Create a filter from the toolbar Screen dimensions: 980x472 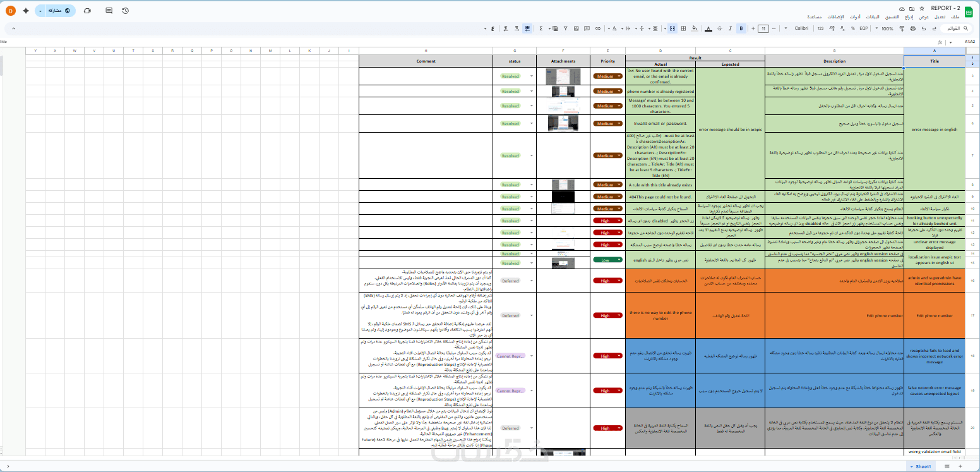(565, 28)
